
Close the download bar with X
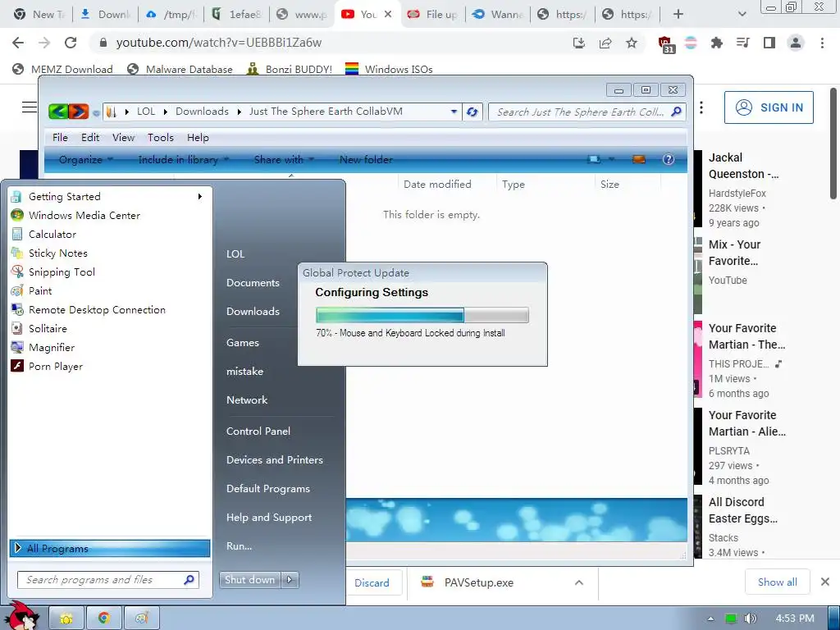825,582
